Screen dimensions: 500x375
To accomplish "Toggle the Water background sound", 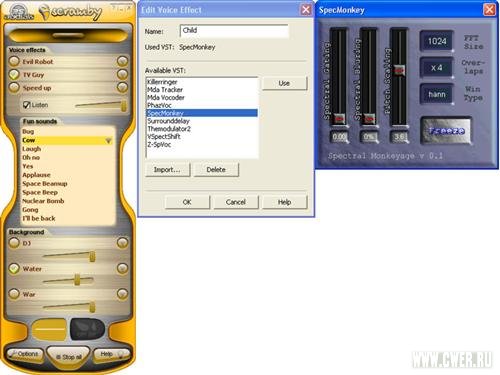I will pos(14,268).
